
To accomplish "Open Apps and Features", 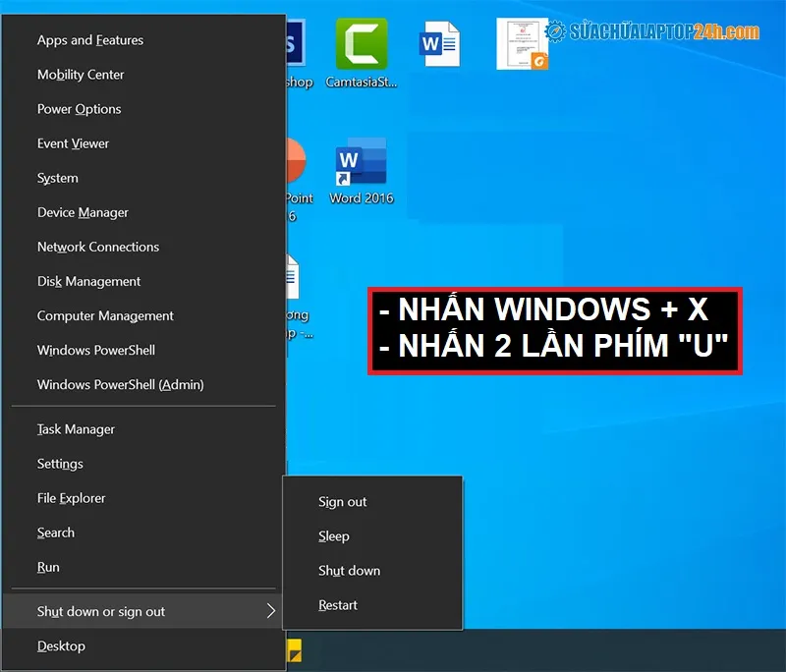I will [90, 40].
